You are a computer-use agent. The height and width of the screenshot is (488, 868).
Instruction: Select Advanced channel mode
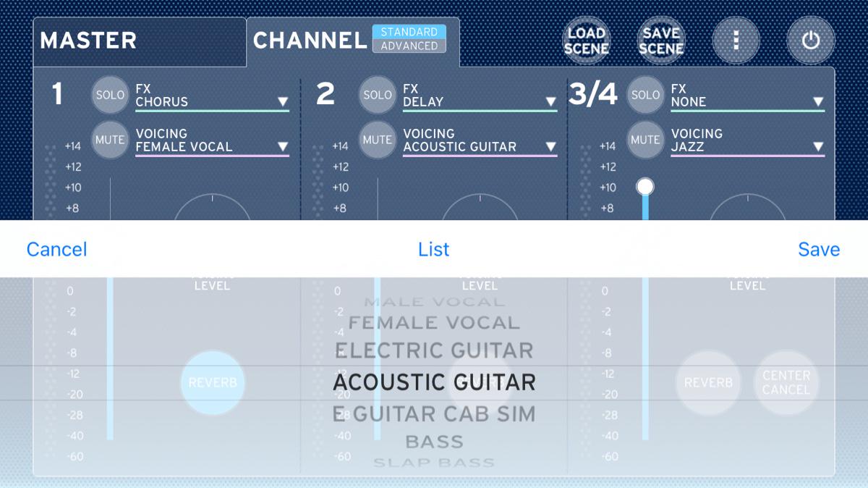(x=409, y=46)
